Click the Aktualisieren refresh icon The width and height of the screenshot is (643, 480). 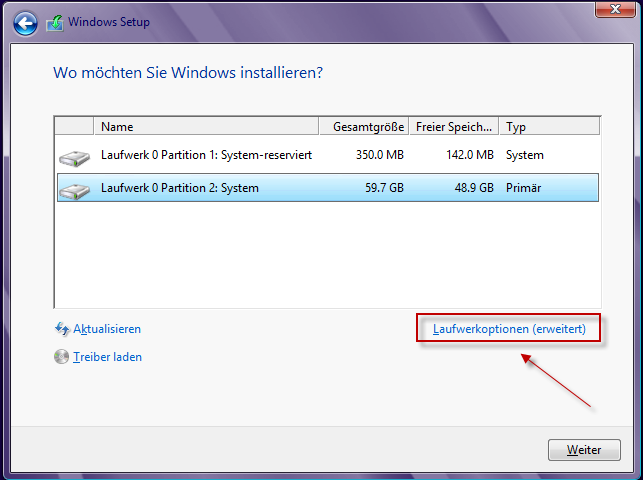(62, 329)
